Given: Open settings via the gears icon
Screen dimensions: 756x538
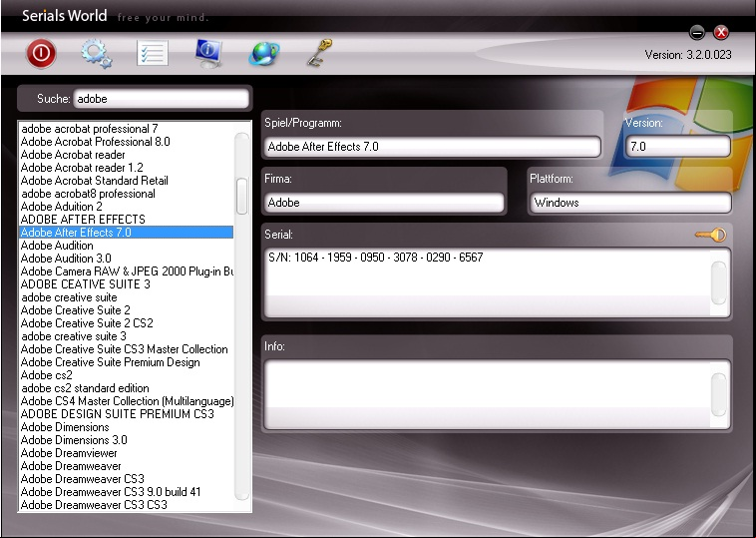Looking at the screenshot, I should click(x=97, y=53).
